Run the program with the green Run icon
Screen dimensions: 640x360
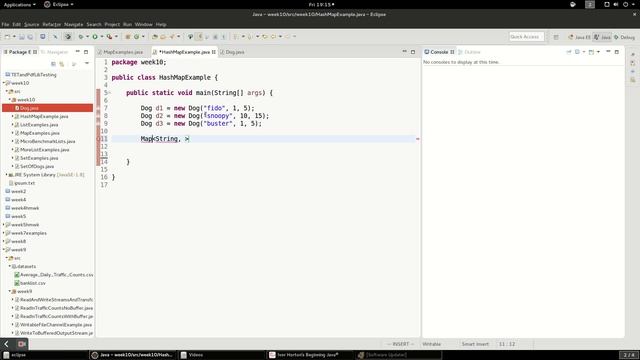pyautogui.click(x=95, y=37)
